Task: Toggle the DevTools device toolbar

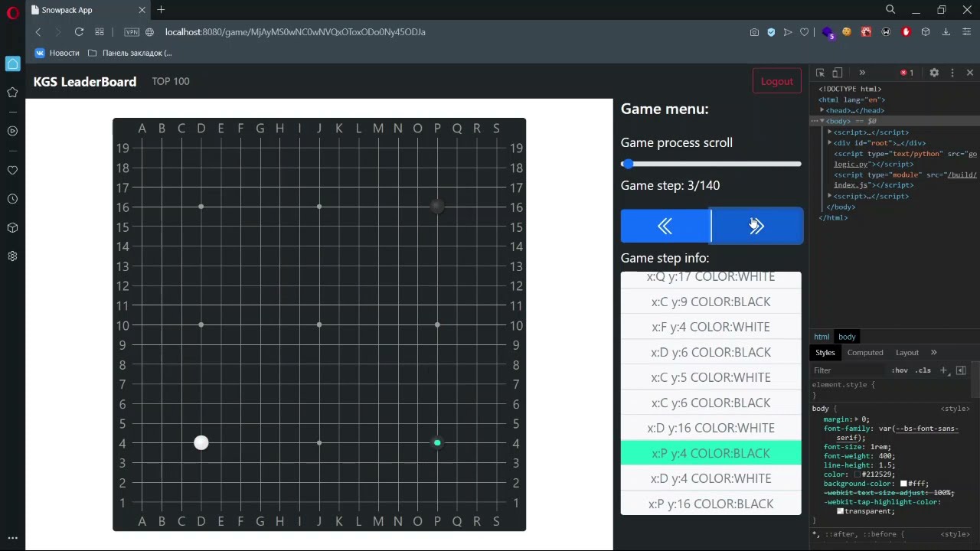Action: 838,73
